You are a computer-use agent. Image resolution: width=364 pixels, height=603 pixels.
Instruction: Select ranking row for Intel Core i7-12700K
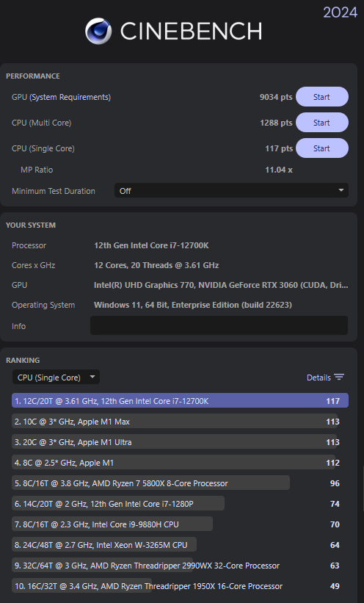(x=180, y=401)
